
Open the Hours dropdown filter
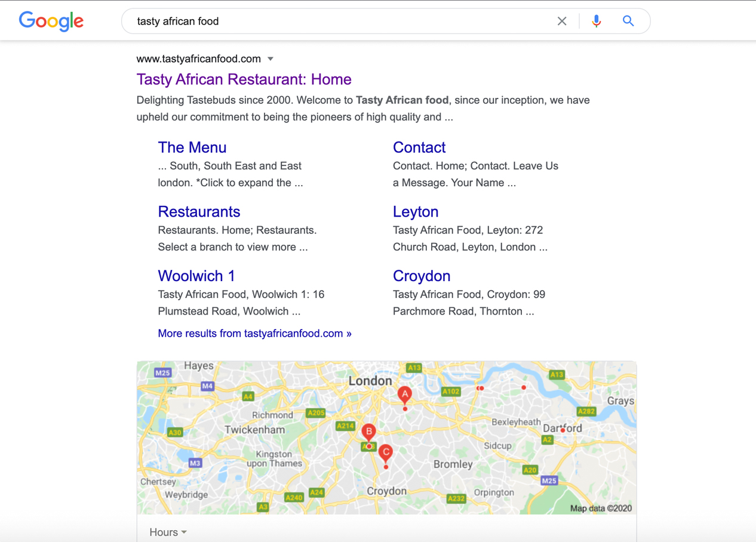[x=168, y=532]
